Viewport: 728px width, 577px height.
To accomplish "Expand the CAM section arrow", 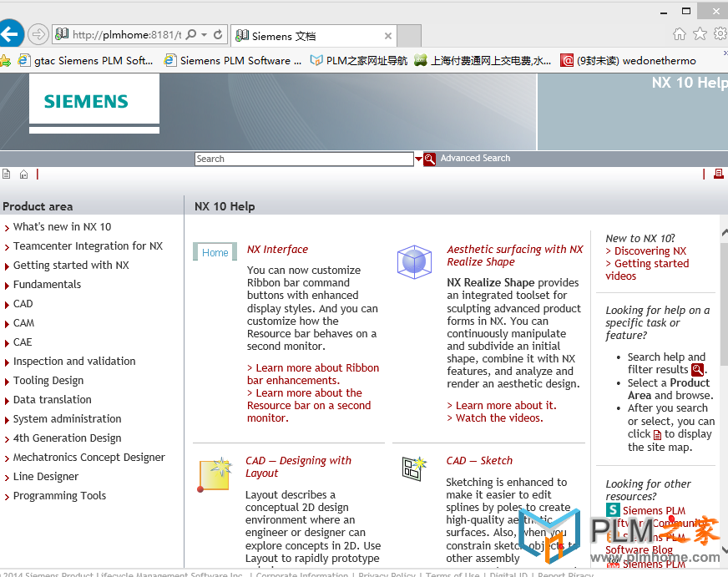I will [x=7, y=324].
